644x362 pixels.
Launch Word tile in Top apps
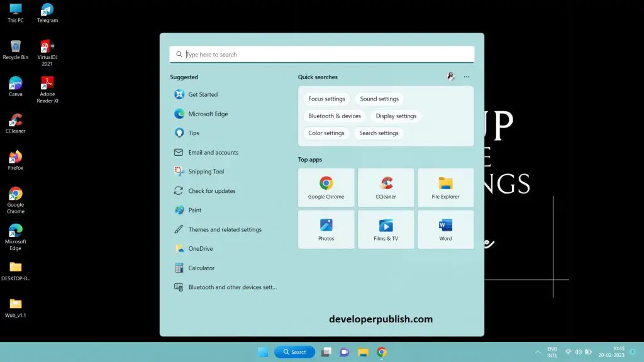[x=445, y=229]
